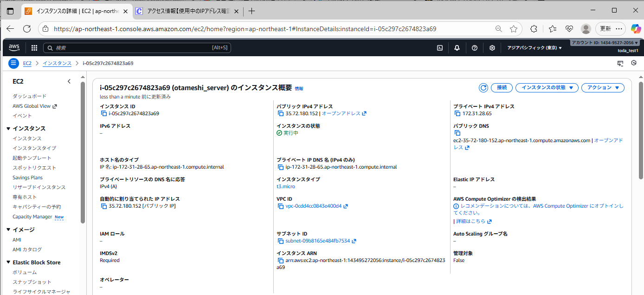Refresh the instance summary
Viewport: 644px width, 295px height.
[x=483, y=87]
